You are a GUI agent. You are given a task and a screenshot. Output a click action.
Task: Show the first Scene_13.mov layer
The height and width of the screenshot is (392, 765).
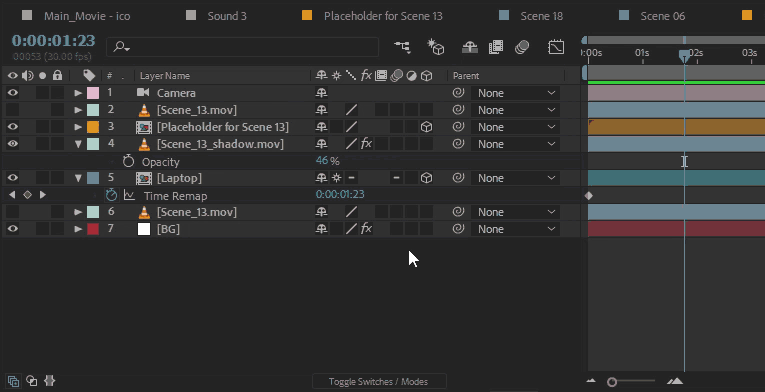click(x=13, y=110)
